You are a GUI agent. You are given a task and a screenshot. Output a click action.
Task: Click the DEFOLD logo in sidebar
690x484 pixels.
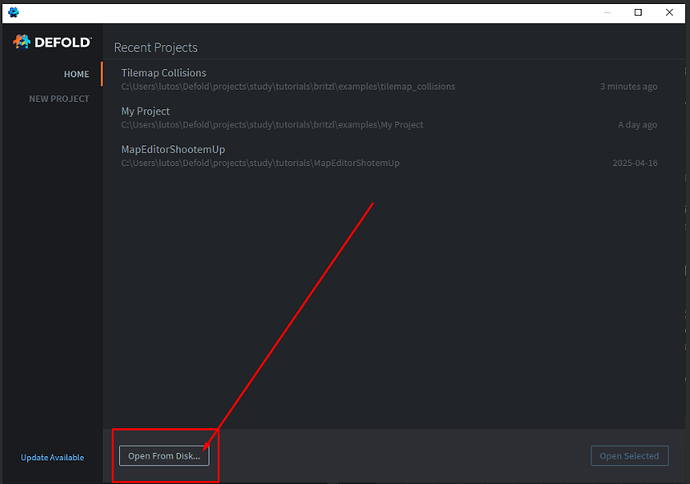[x=52, y=42]
